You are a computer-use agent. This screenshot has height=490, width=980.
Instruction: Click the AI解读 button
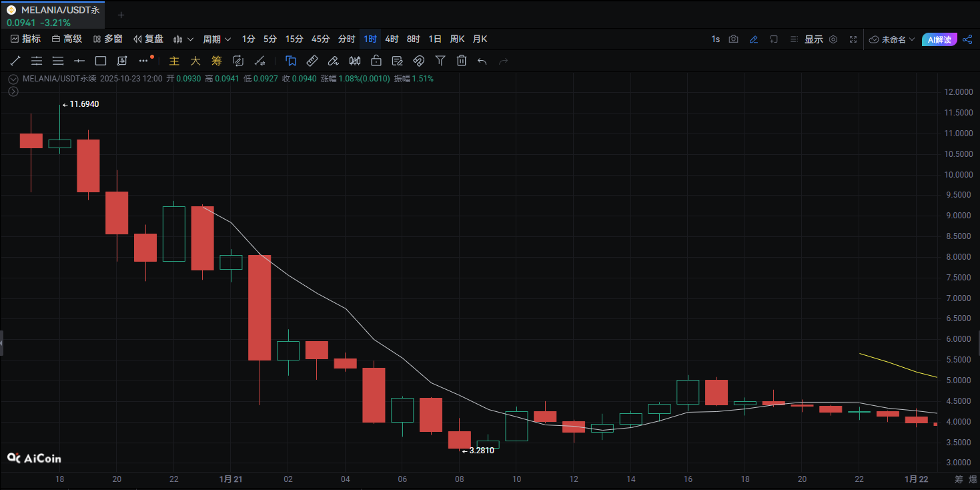pyautogui.click(x=939, y=39)
